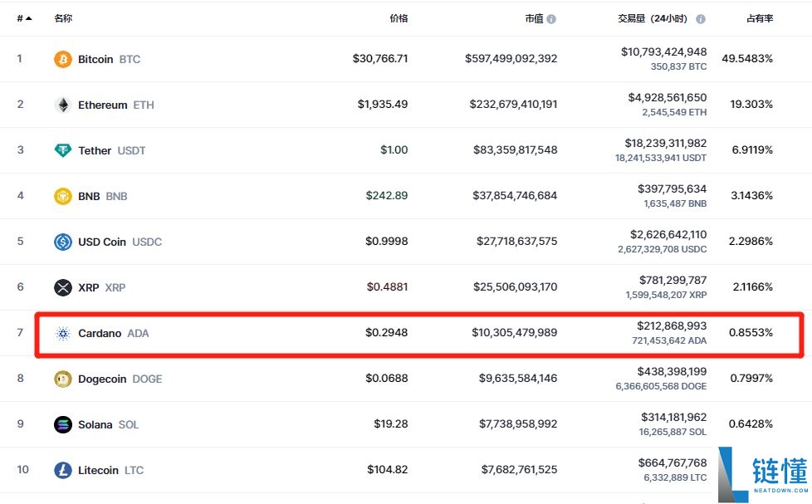Click volume amount 721,453,642 ADA
Viewport: 812px width, 504px height.
(669, 340)
